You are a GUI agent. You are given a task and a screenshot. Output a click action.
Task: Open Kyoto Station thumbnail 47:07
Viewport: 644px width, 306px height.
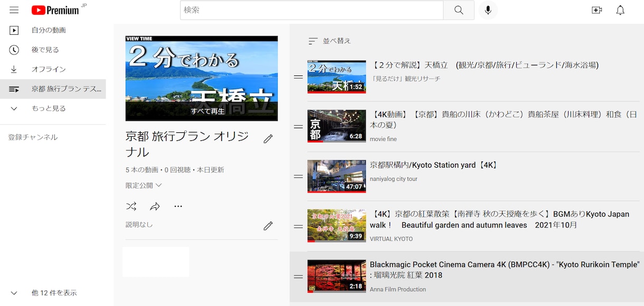[x=337, y=176]
